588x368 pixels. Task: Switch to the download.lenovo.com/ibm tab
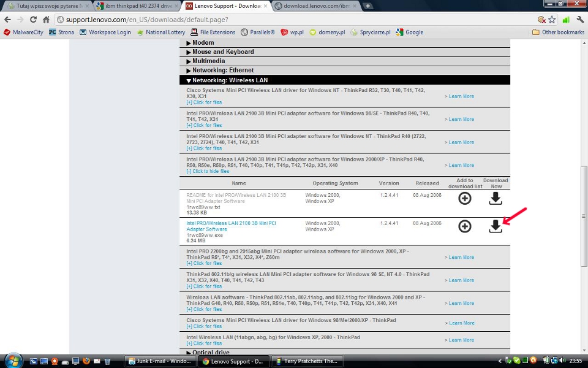click(315, 6)
